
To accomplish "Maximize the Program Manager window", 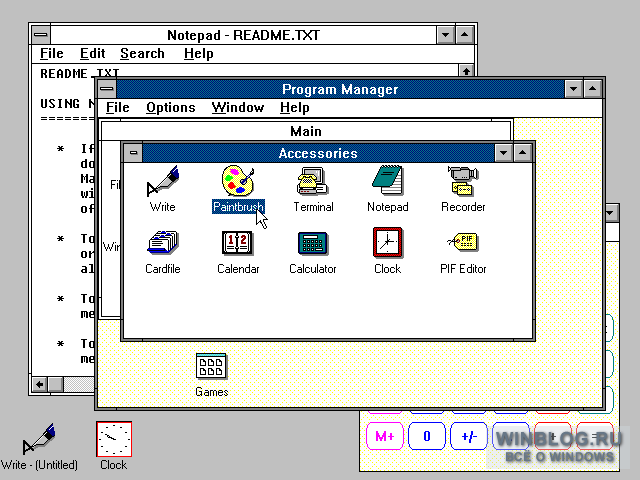I will pyautogui.click(x=592, y=89).
